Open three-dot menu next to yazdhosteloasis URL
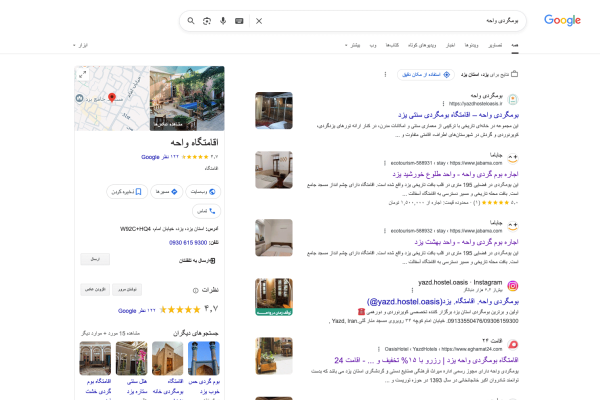This screenshot has height=400, width=600. tap(443, 103)
